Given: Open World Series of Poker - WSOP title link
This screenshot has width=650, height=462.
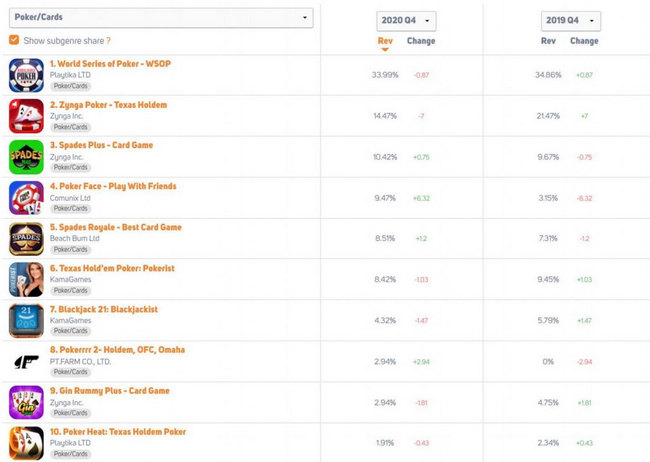Looking at the screenshot, I should coord(110,63).
